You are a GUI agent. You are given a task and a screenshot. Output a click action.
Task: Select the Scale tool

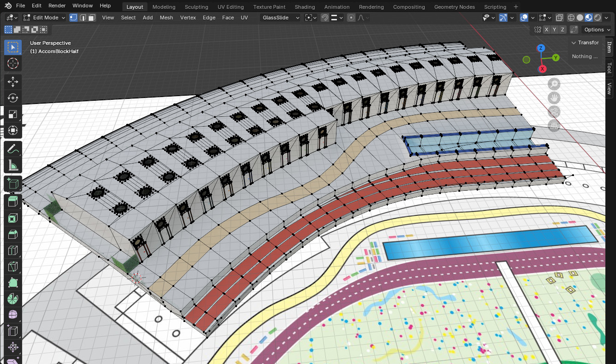coord(12,114)
